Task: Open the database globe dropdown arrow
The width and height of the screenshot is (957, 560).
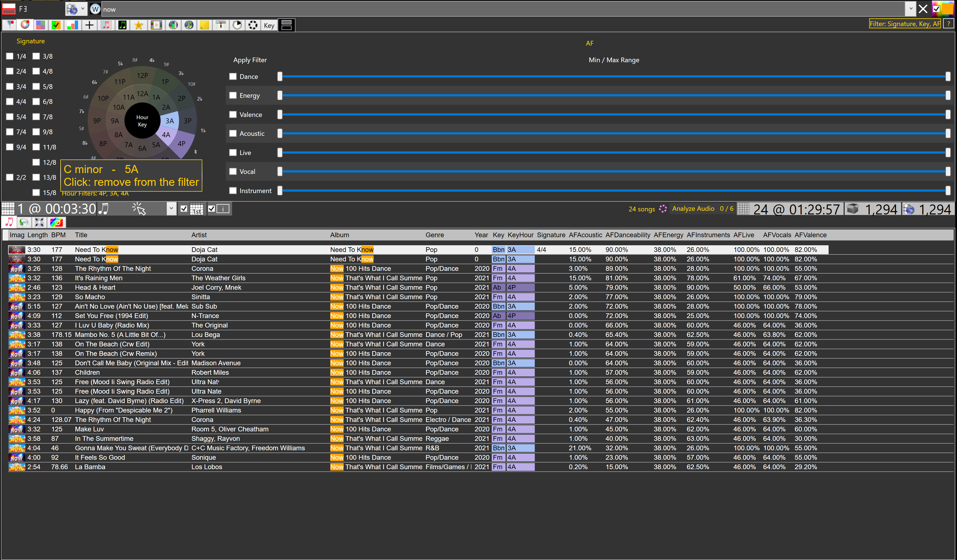Action: point(83,9)
